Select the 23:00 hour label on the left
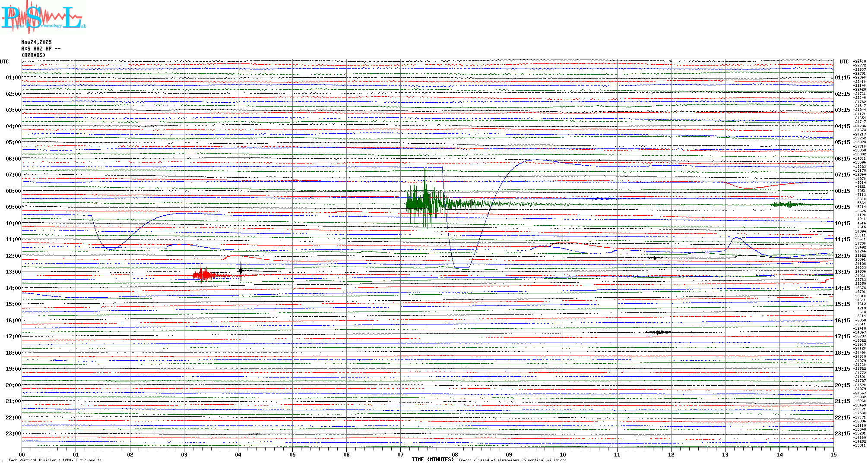This screenshot has height=466, width=868. (13, 434)
